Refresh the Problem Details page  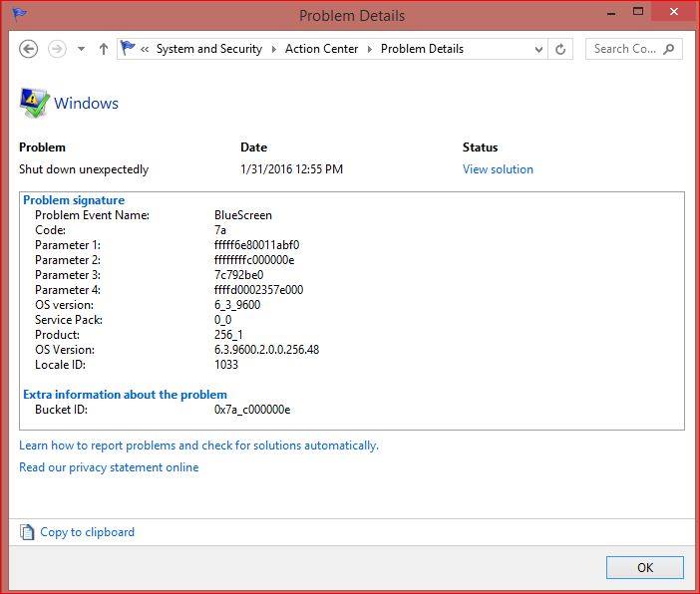[560, 49]
